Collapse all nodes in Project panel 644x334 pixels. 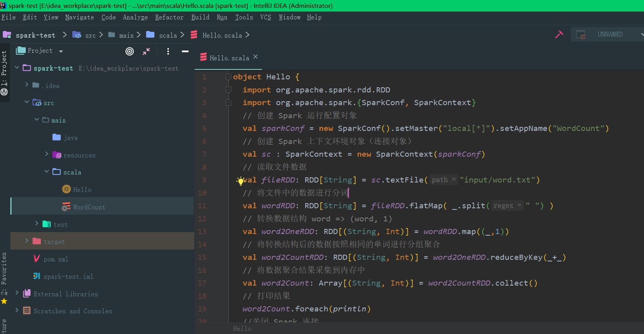pos(147,51)
